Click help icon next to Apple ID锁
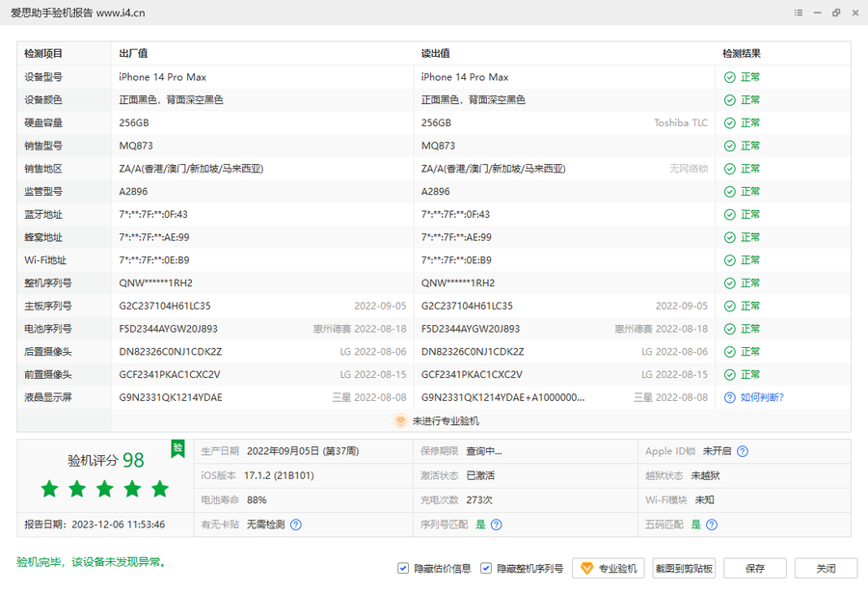Image resolution: width=868 pixels, height=591 pixels. coord(743,451)
